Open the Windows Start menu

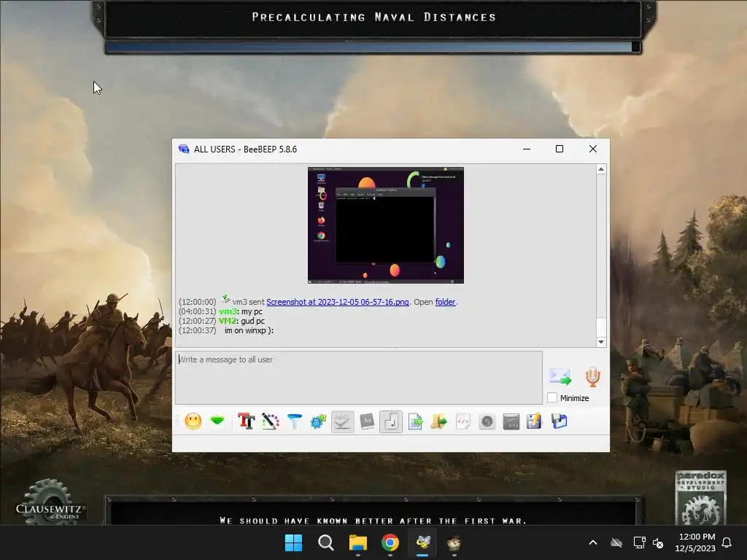click(x=293, y=542)
